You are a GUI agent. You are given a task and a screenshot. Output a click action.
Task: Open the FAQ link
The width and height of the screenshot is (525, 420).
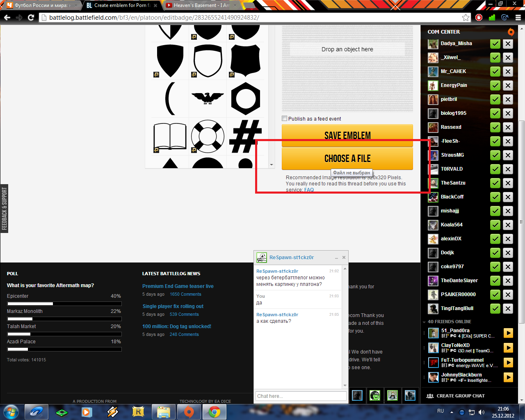(x=309, y=190)
